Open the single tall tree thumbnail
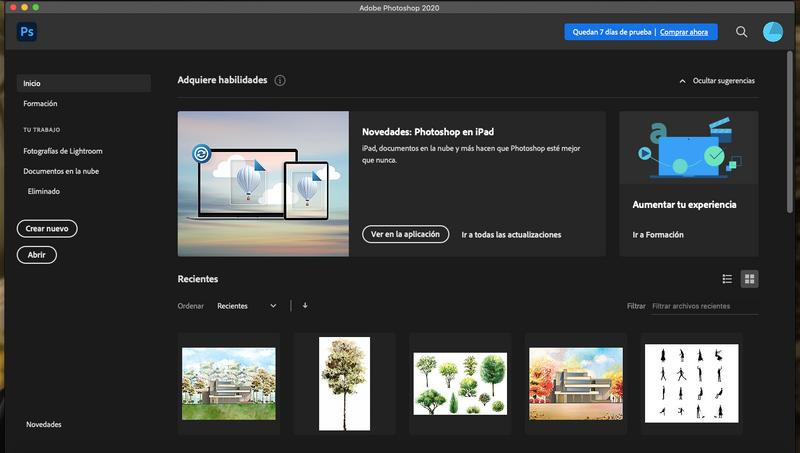800x453 pixels. click(x=344, y=384)
